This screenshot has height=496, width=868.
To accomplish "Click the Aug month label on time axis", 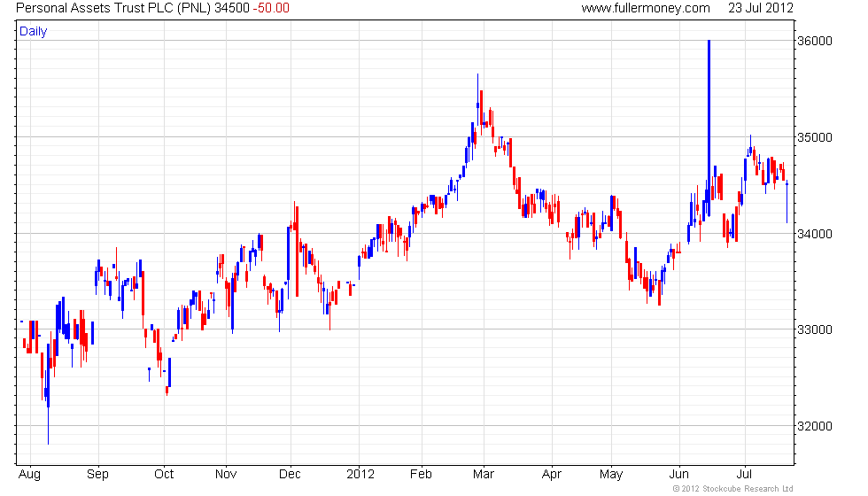I will coord(29,475).
